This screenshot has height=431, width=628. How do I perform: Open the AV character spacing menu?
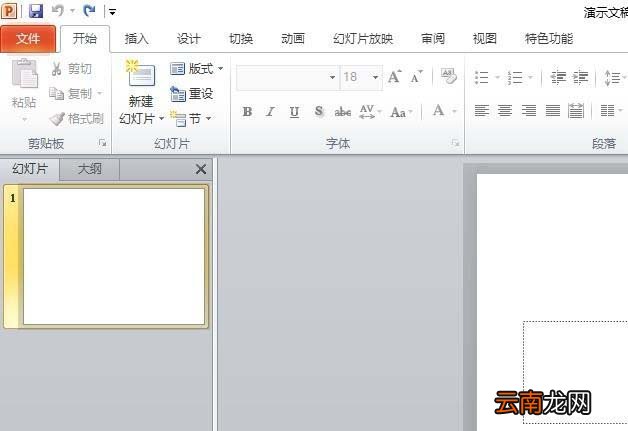[x=370, y=112]
